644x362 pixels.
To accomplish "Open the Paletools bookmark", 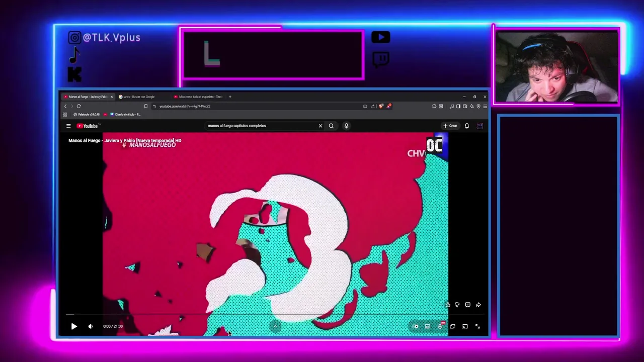I will [x=87, y=115].
